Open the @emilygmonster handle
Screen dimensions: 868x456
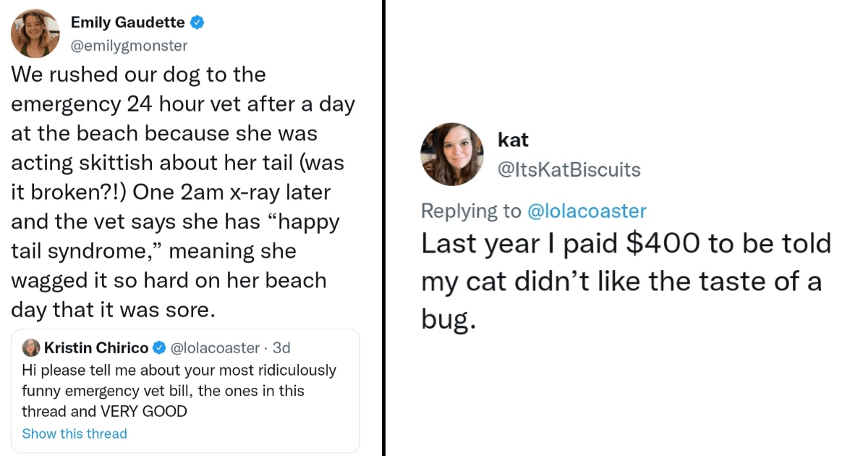[x=129, y=46]
